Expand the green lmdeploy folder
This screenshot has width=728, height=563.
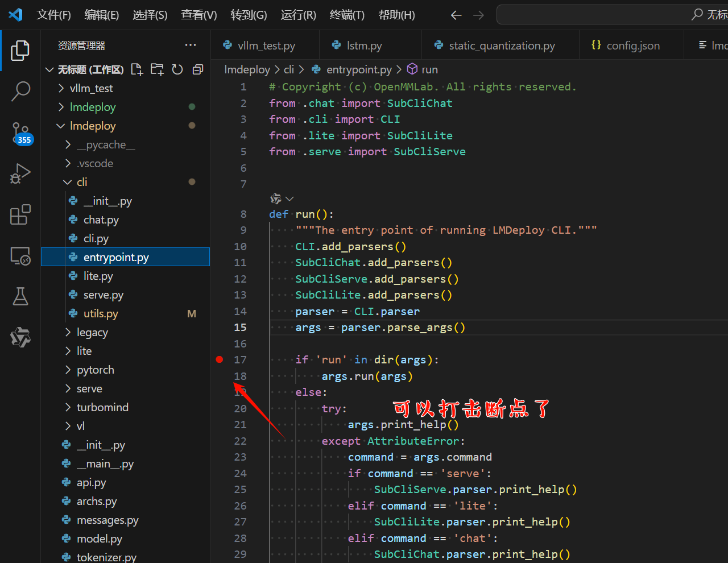click(x=61, y=107)
